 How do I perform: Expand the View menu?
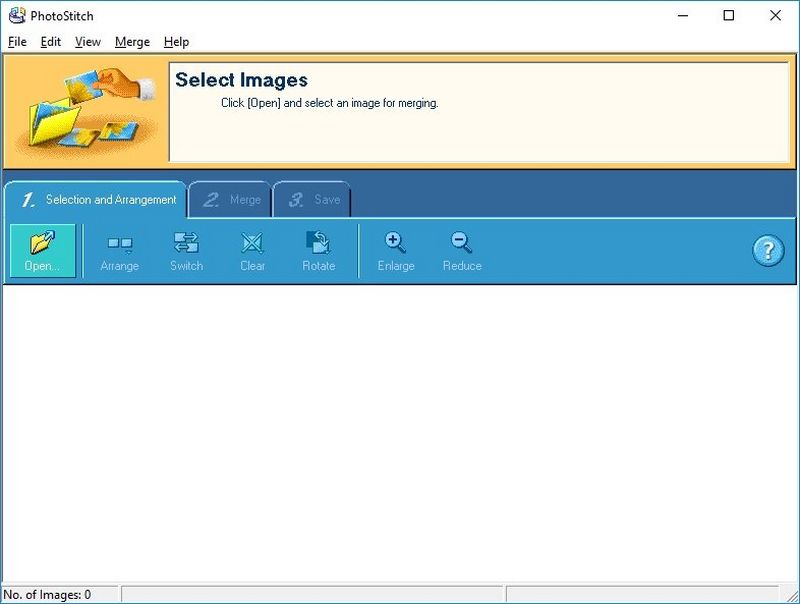(x=88, y=42)
